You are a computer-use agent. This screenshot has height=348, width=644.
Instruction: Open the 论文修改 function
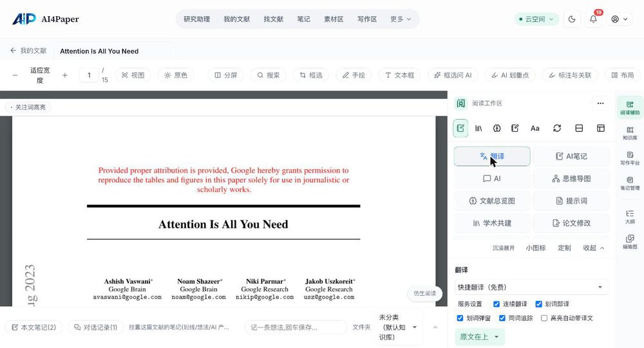(x=571, y=223)
